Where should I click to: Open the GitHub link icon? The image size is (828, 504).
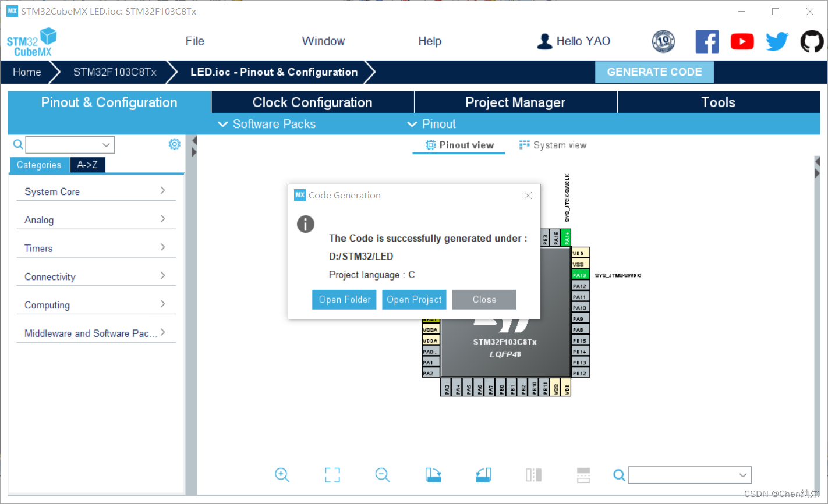click(812, 41)
